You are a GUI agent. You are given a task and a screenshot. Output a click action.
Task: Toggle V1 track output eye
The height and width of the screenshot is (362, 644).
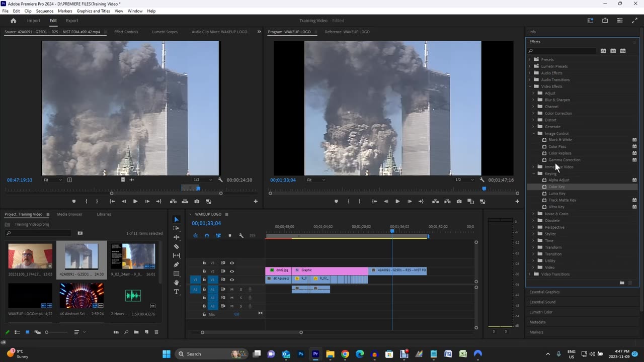click(x=232, y=280)
